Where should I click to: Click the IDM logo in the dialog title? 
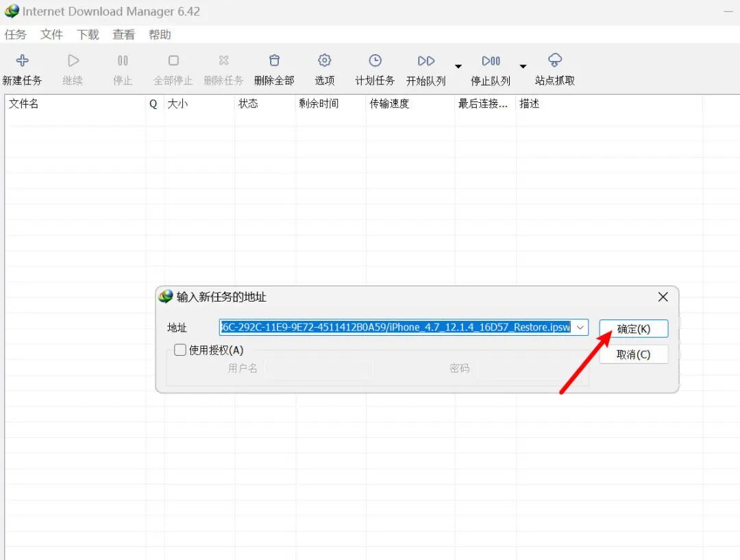[x=166, y=297]
